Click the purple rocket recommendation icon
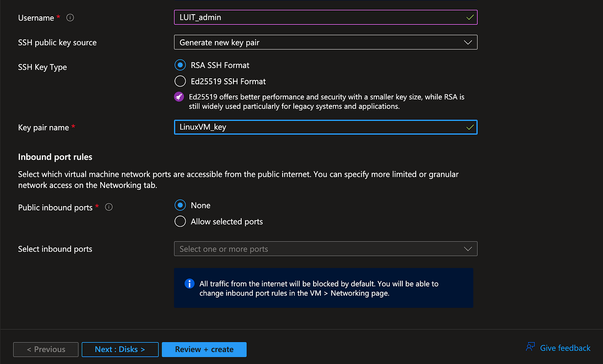The height and width of the screenshot is (364, 603). pyautogui.click(x=179, y=97)
